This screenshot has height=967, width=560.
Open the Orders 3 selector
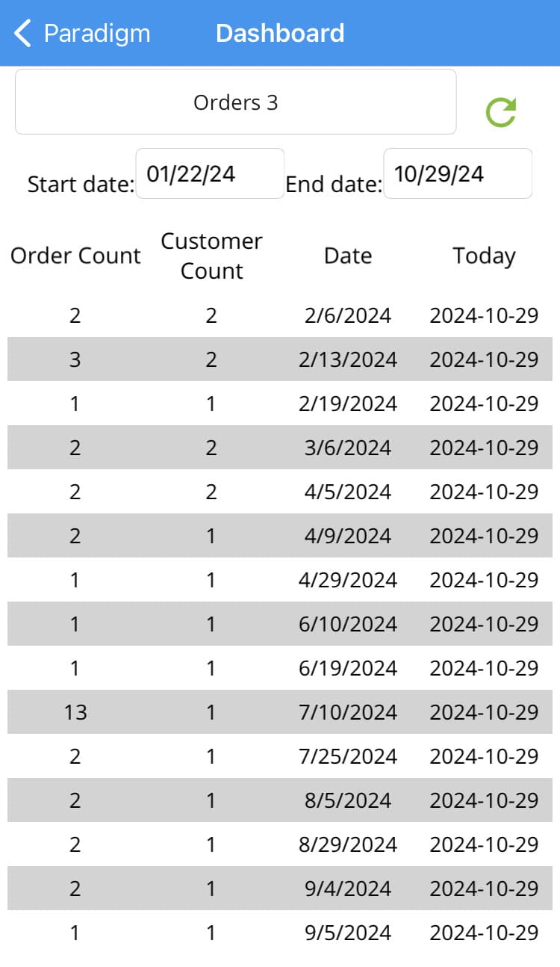236,102
